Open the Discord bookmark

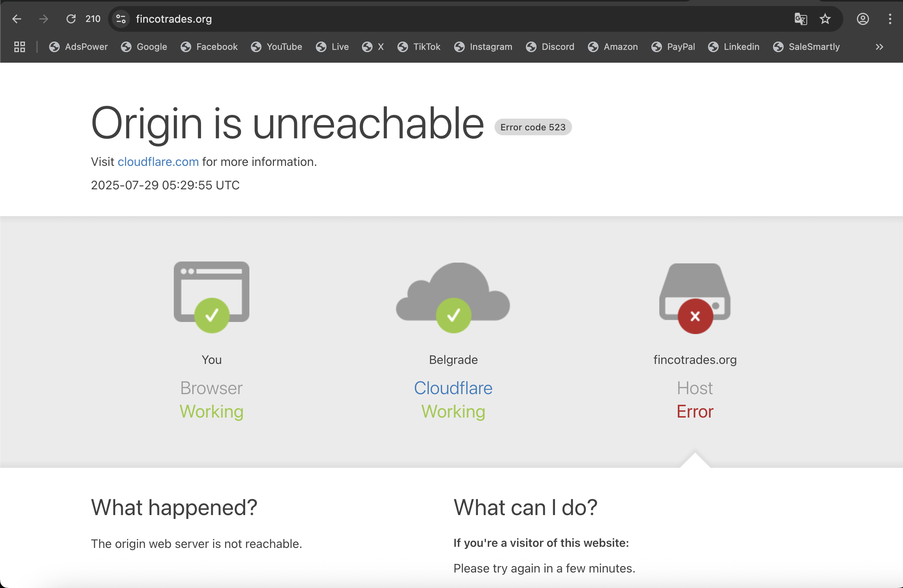(x=550, y=47)
